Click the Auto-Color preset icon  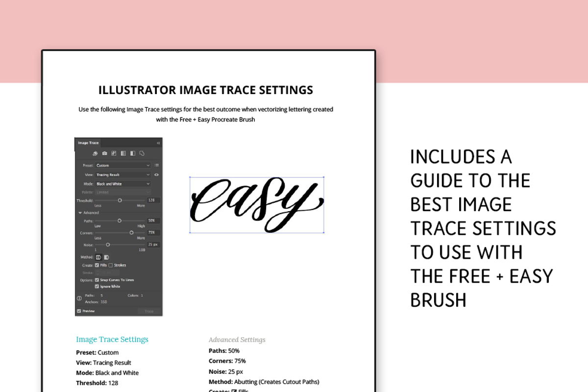point(95,153)
